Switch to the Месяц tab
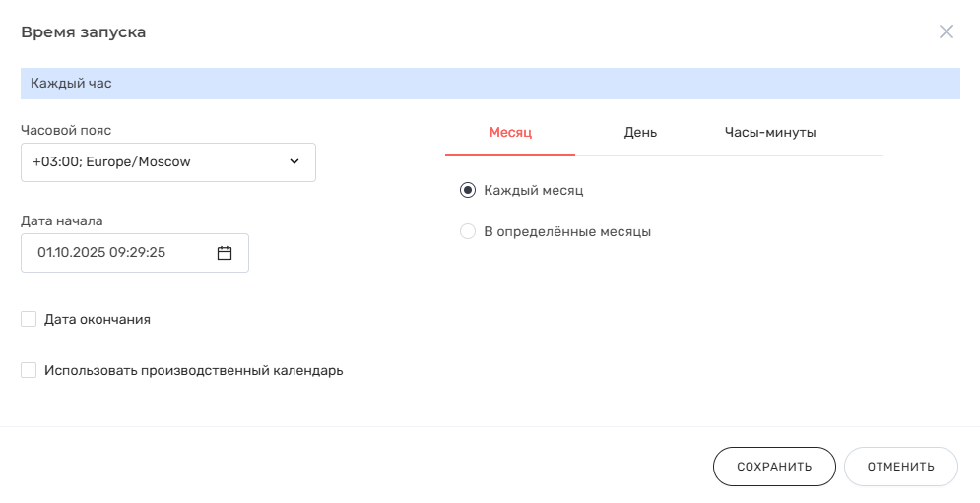 pyautogui.click(x=510, y=133)
